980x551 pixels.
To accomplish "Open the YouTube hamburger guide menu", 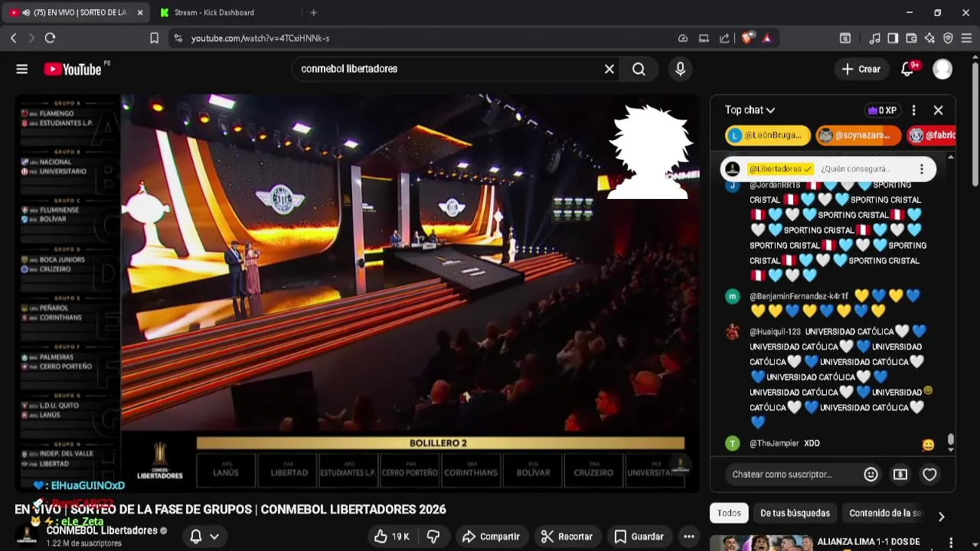I will 22,69.
